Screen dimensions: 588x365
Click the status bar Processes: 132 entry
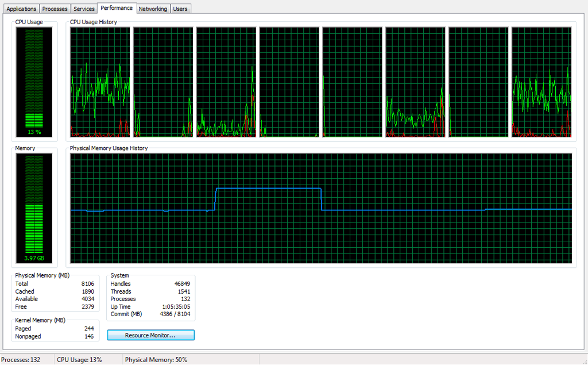click(21, 360)
